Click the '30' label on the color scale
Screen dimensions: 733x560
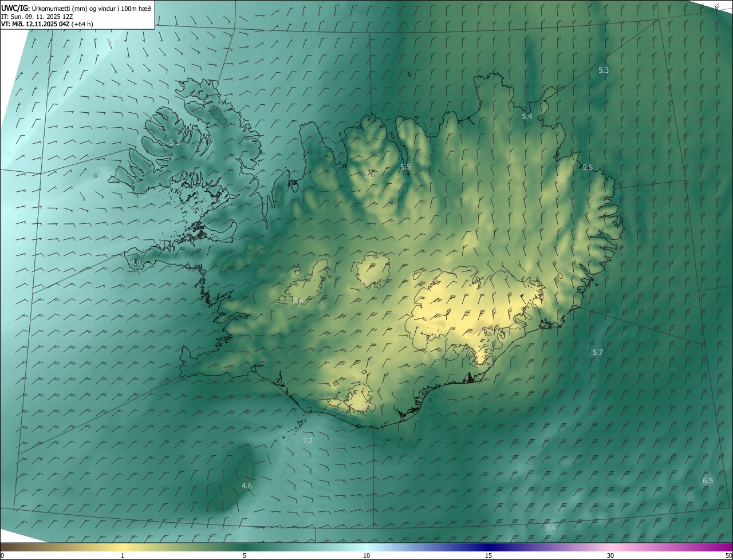click(x=610, y=556)
